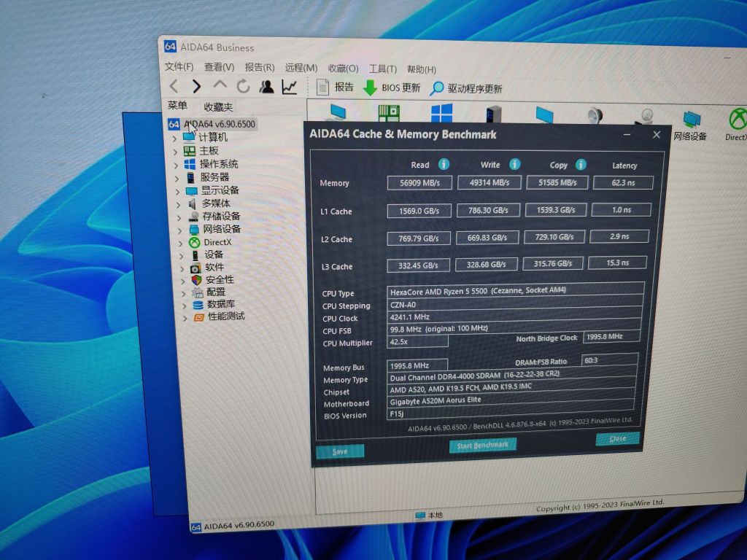Screen dimensions: 747x560
Task: Select 存储设备 in the tree
Action: [221, 216]
